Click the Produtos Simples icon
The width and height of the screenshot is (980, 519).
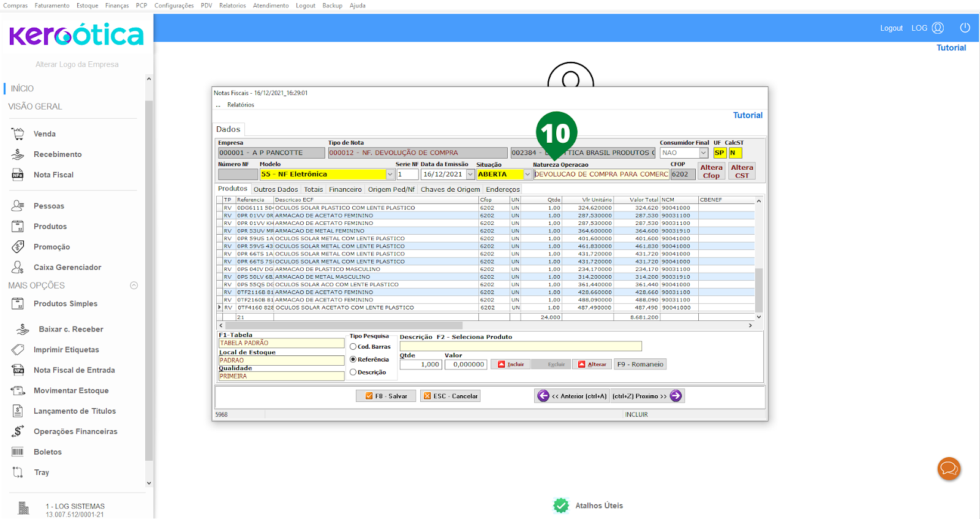(18, 303)
